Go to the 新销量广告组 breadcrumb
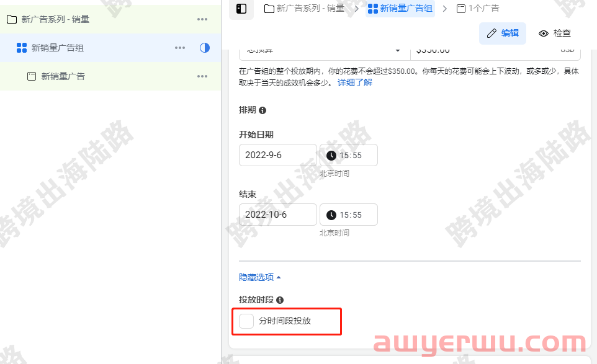597x364 pixels. [400, 8]
